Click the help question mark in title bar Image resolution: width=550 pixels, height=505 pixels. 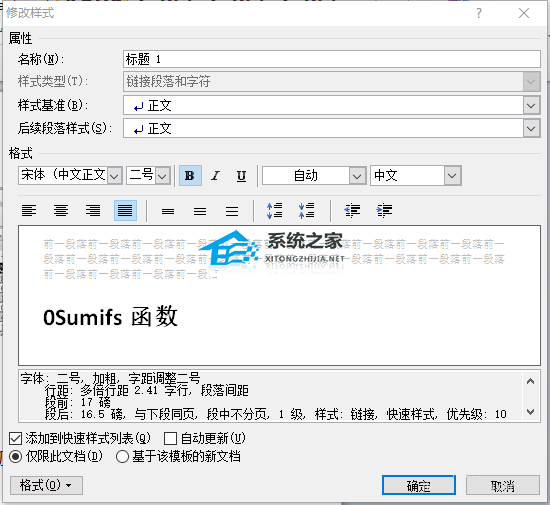pos(479,13)
